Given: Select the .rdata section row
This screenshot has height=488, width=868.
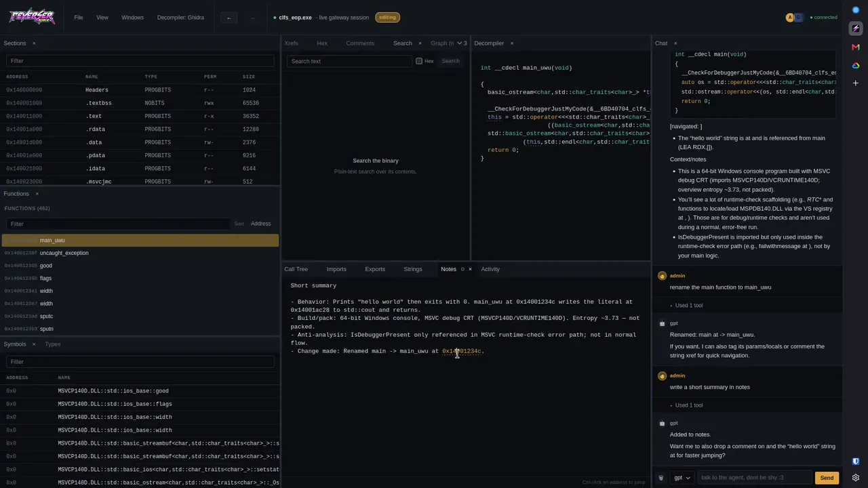Looking at the screenshot, I should click(140, 129).
